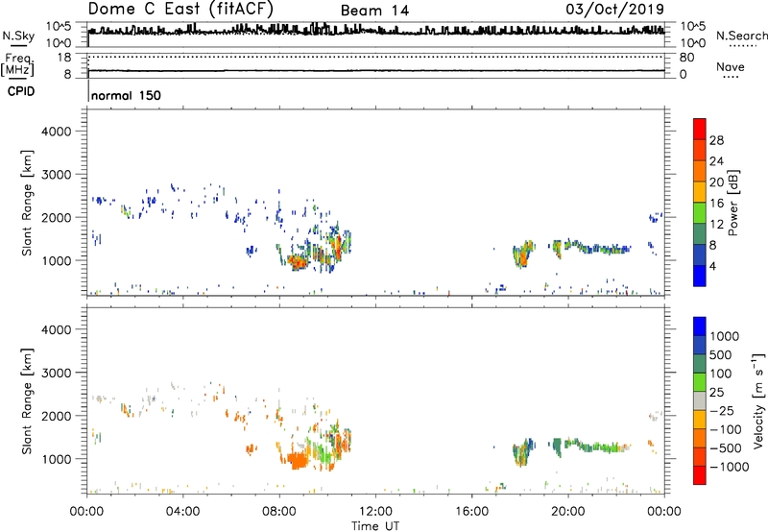Click the "Slant Range [km]" label of velocity panel
The height and width of the screenshot is (532, 768).
[27, 400]
